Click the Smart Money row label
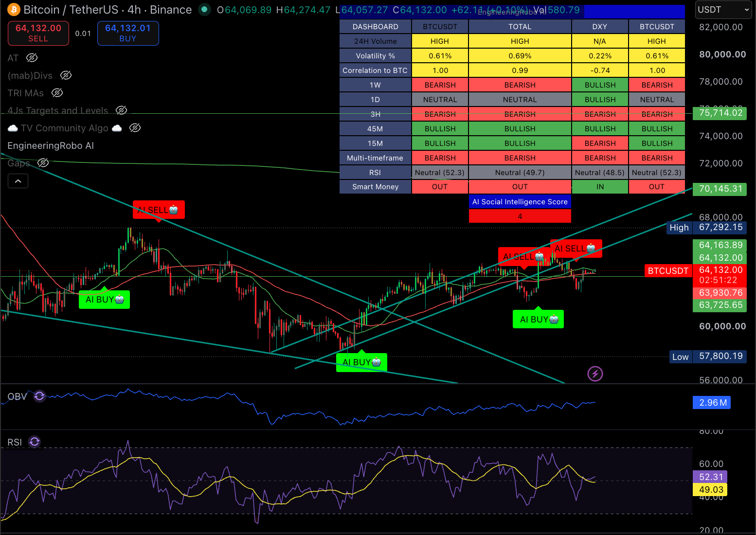This screenshot has width=756, height=535. (376, 187)
